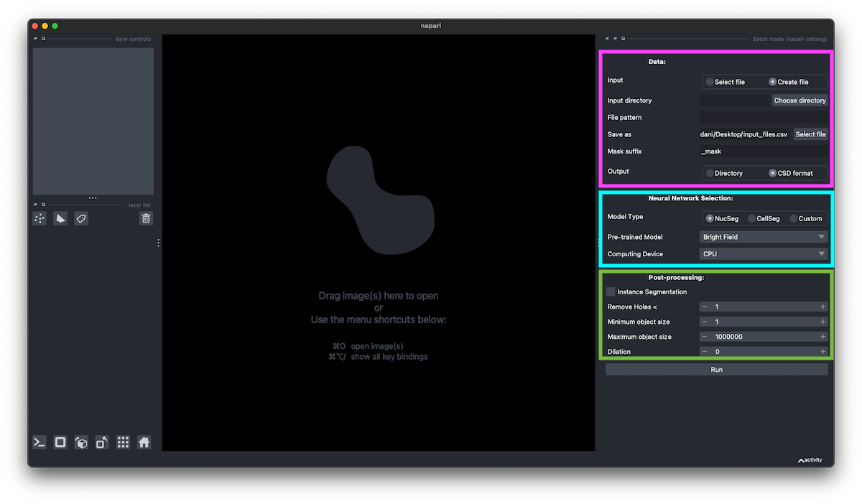Viewport: 862px width, 504px height.
Task: Click the Choose directory button
Action: point(800,101)
